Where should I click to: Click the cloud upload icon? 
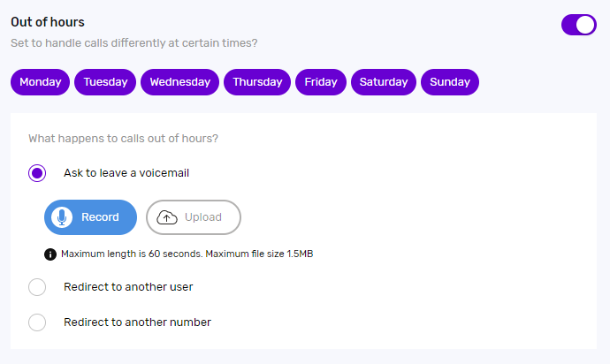[167, 217]
